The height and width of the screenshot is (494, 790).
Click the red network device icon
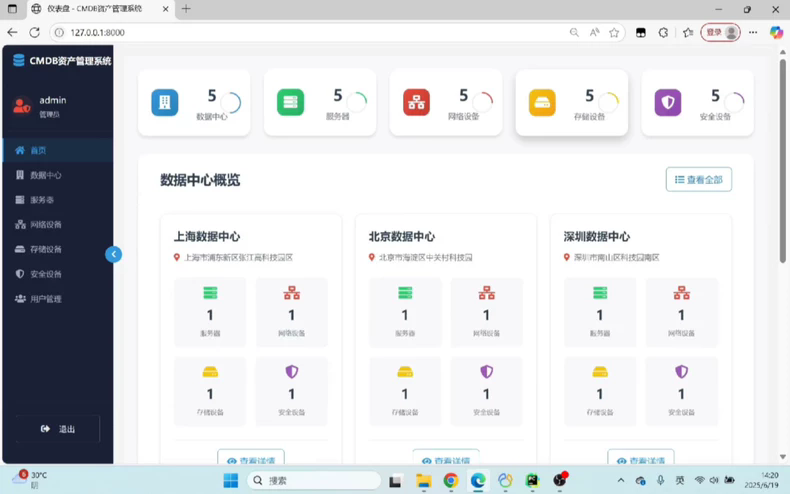pos(416,102)
